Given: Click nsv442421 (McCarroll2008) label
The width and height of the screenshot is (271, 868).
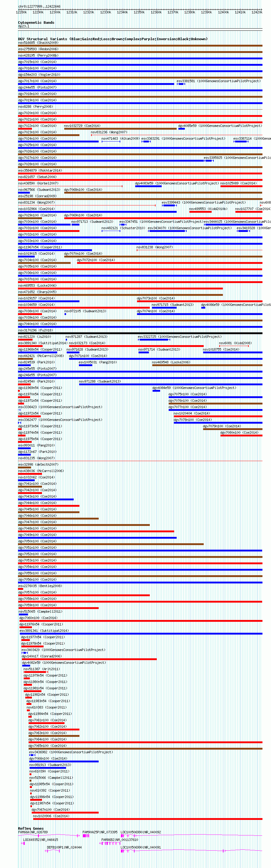Looking at the screenshot, I should pos(41,356).
